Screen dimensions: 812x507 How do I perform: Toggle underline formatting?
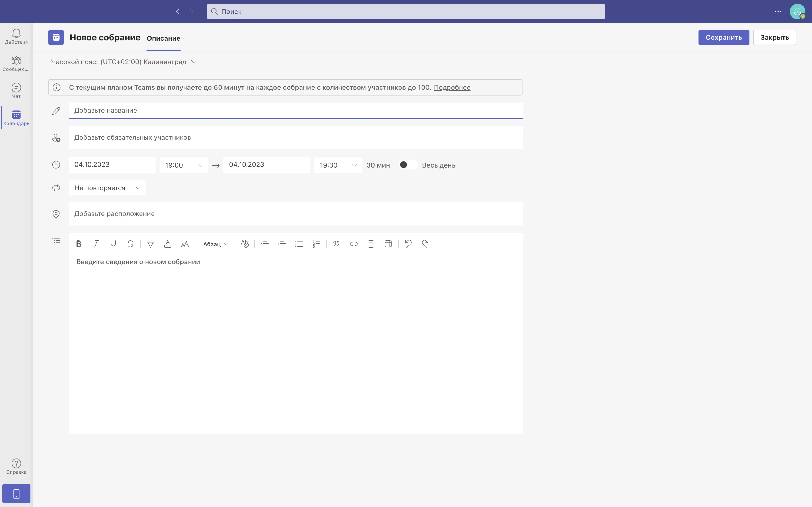click(113, 244)
